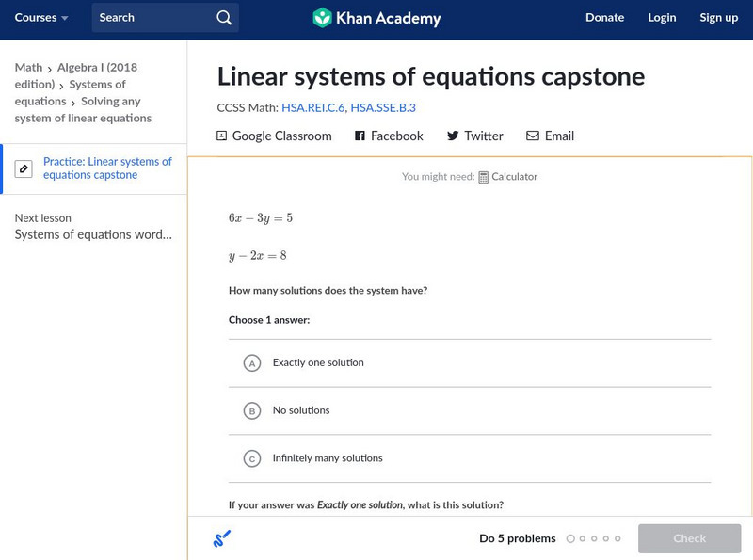The height and width of the screenshot is (560, 753).
Task: Type in the Search field
Action: click(x=151, y=18)
